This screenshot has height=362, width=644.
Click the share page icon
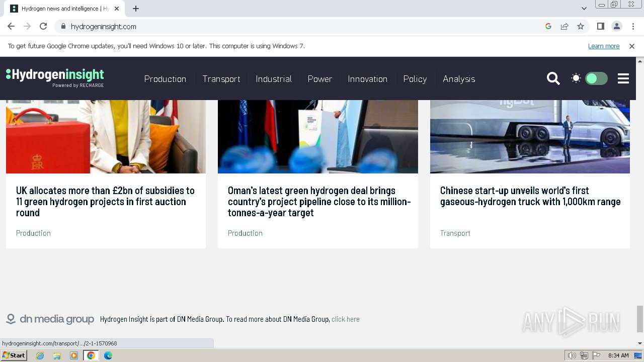(x=565, y=26)
